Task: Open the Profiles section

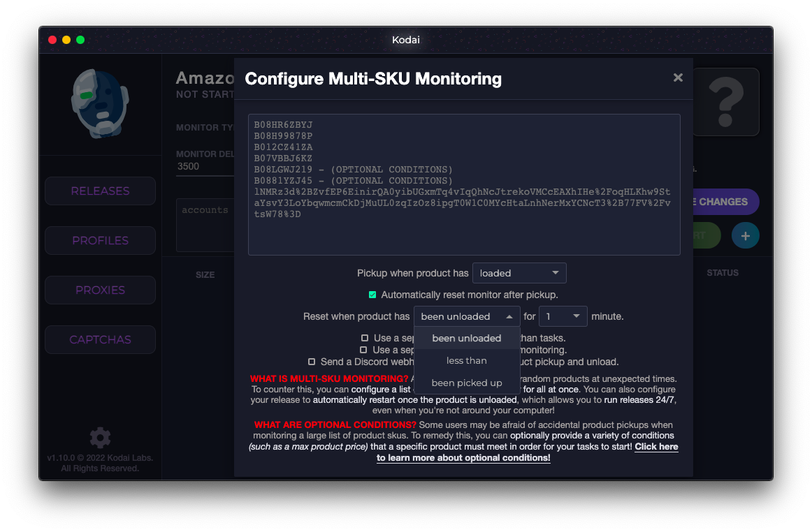Action: coord(100,241)
